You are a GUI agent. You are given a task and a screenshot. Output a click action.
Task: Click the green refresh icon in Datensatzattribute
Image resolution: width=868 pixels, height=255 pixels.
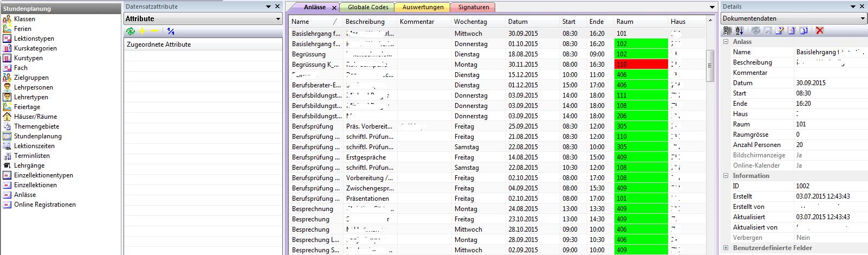(131, 31)
